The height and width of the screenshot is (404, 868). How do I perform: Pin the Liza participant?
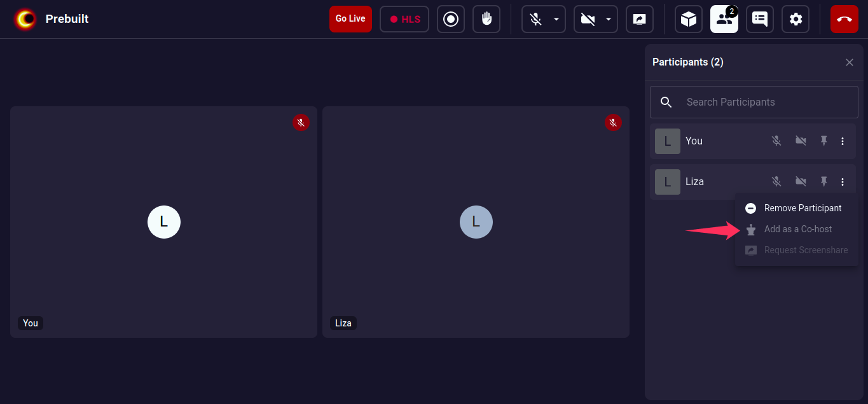(x=824, y=182)
